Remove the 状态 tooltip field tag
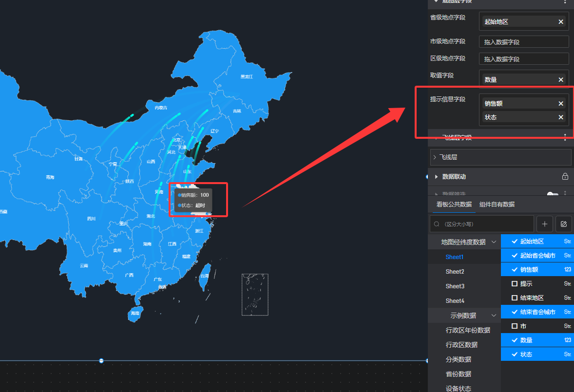Image resolution: width=574 pixels, height=392 pixels. click(x=560, y=117)
